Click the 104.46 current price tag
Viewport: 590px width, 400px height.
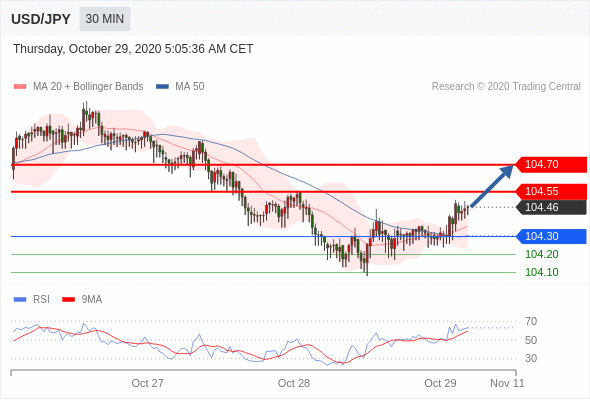click(x=551, y=207)
